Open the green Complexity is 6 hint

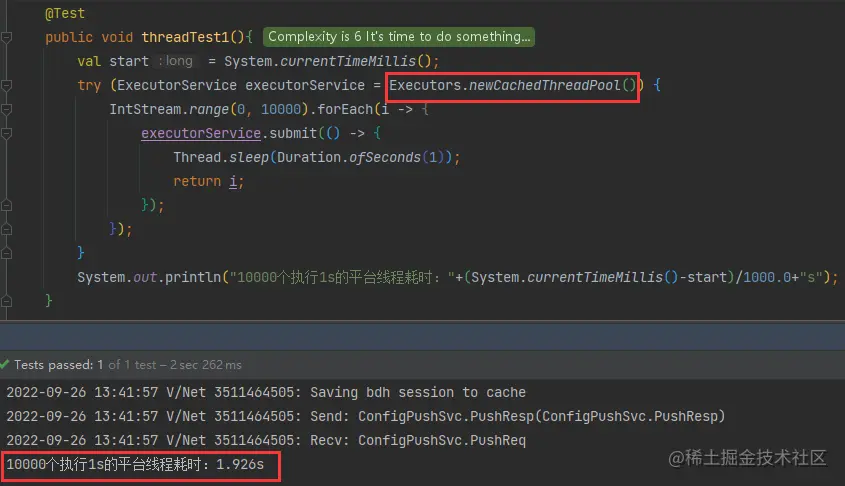[399, 37]
